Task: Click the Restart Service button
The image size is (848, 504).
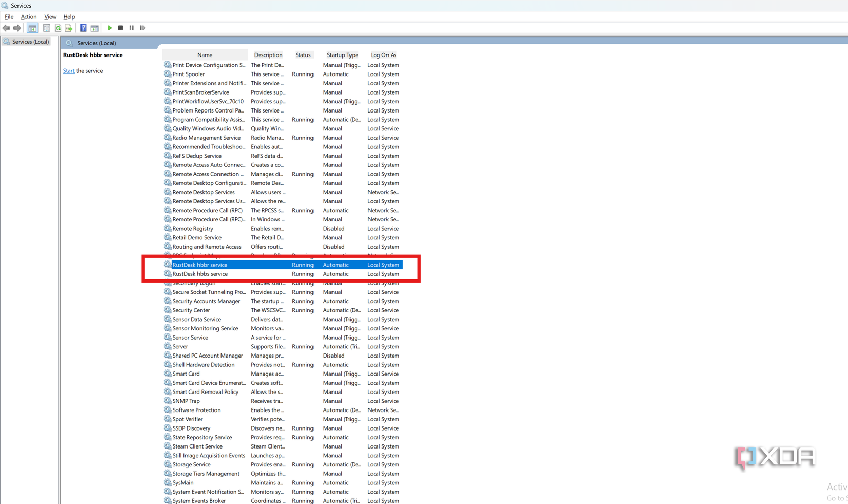Action: [142, 28]
